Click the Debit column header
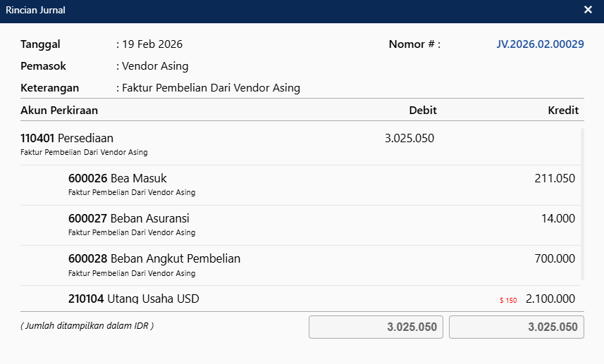Screen dimensions: 604x364 [423, 111]
